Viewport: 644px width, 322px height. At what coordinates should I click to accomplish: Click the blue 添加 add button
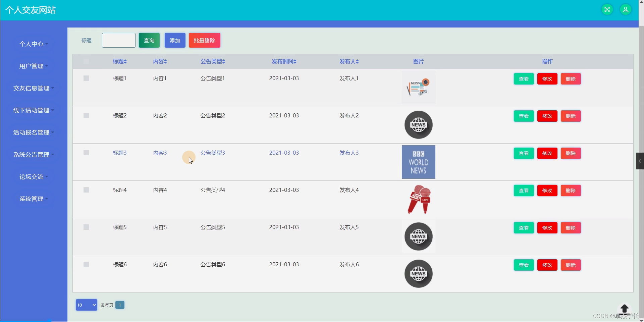point(175,40)
